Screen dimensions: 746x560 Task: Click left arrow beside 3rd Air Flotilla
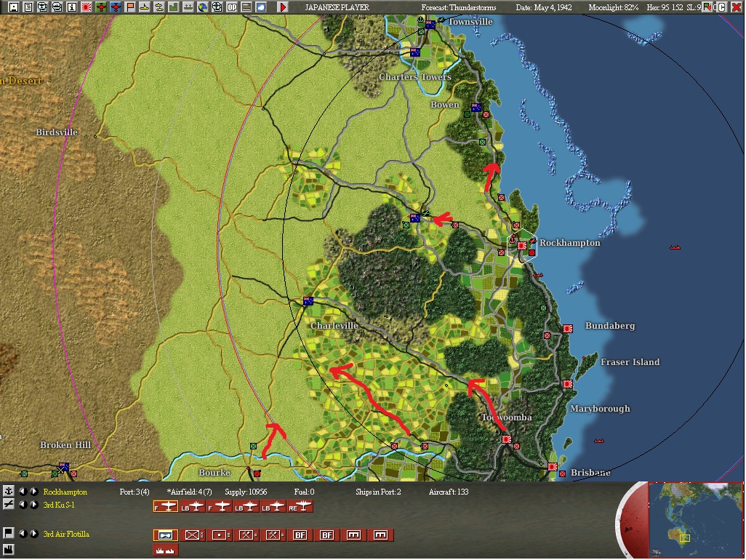click(23, 533)
